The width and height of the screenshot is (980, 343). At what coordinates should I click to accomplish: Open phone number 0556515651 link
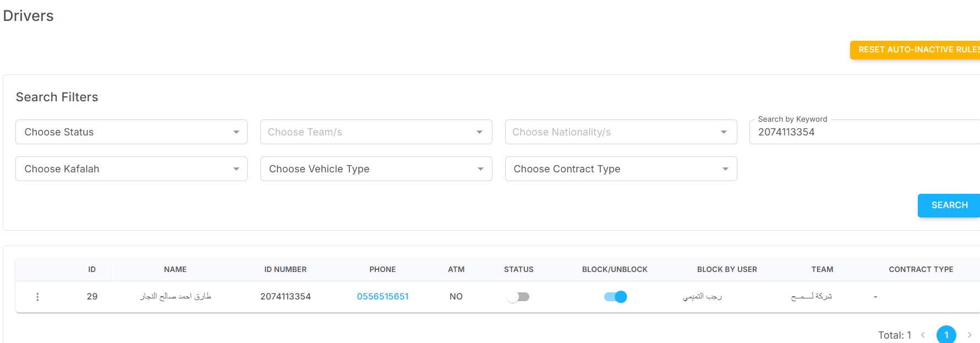[383, 297]
